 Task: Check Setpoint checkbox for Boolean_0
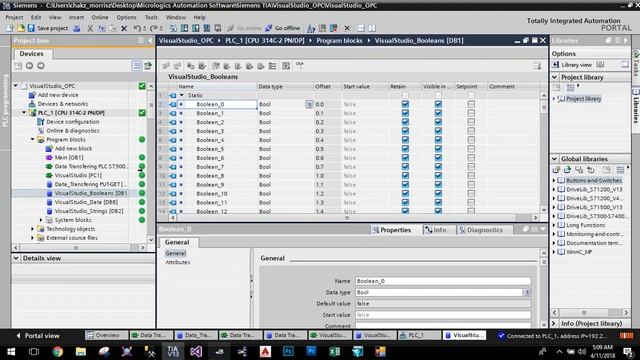[x=471, y=104]
